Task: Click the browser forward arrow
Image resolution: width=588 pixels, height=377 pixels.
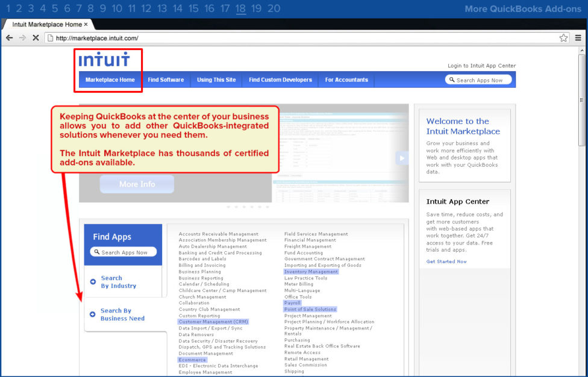Action: pyautogui.click(x=22, y=38)
